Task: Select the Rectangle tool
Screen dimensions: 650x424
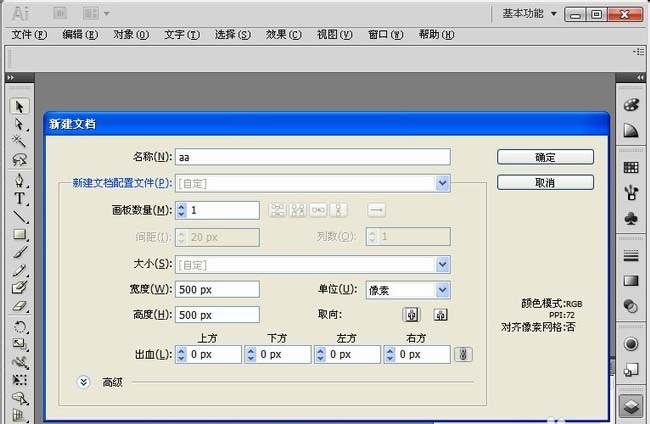Action: pos(19,235)
